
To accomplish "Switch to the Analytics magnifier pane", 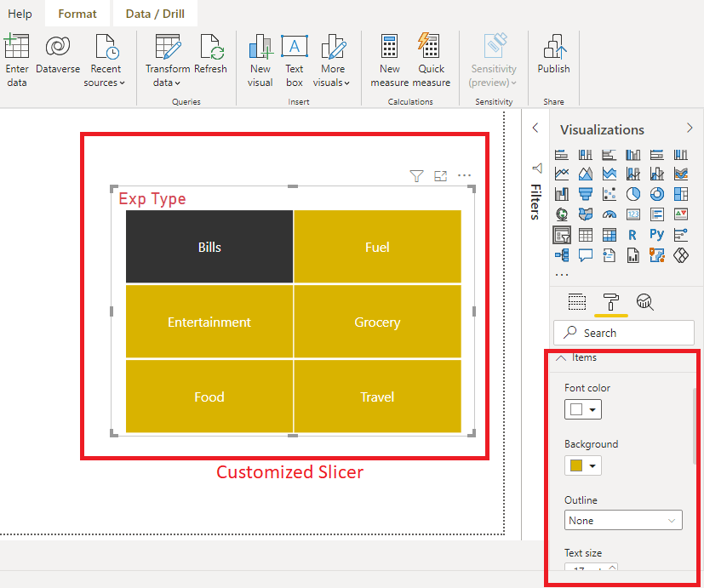I will [x=645, y=302].
